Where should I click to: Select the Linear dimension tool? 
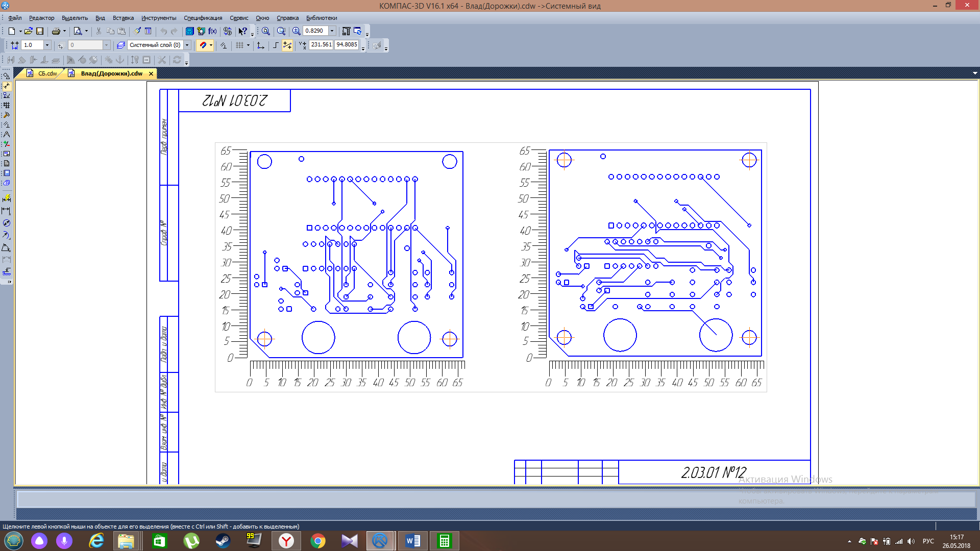6,211
